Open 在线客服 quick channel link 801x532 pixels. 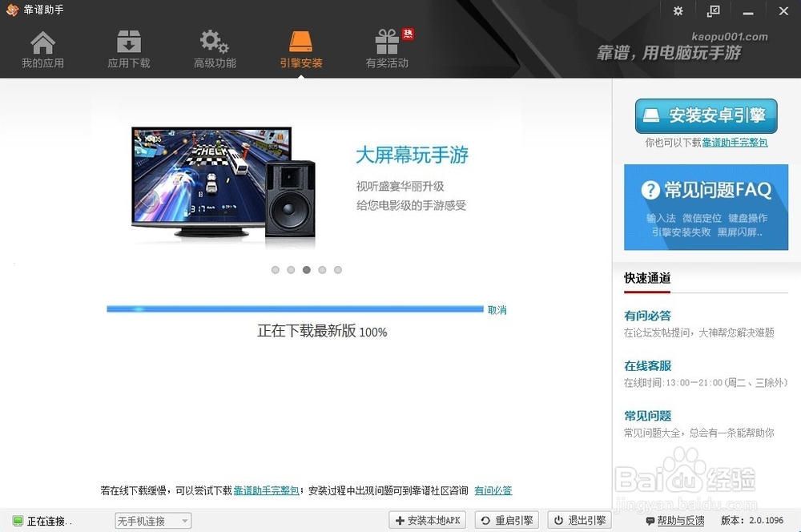pos(647,366)
